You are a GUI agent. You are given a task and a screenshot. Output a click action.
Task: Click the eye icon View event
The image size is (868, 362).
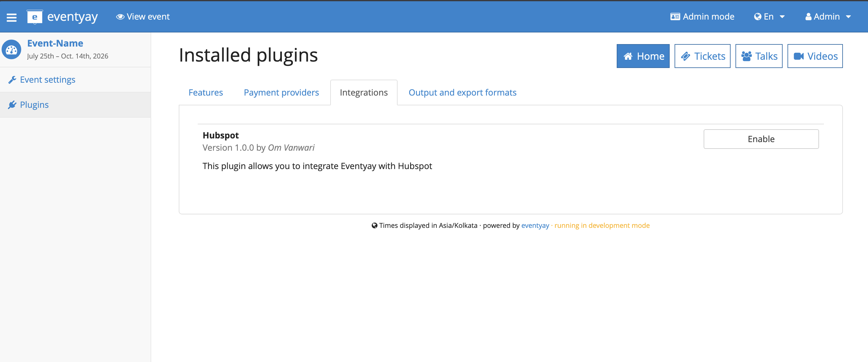[120, 17]
